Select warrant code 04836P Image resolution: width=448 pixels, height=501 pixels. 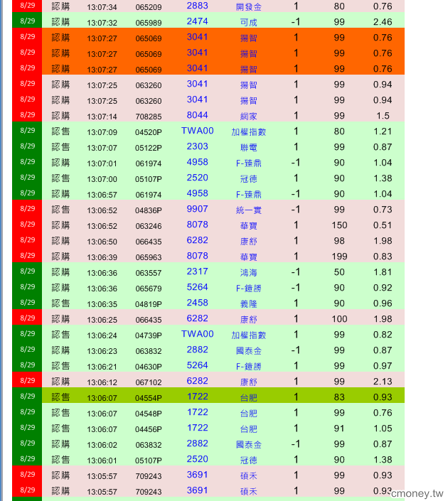pos(149,210)
